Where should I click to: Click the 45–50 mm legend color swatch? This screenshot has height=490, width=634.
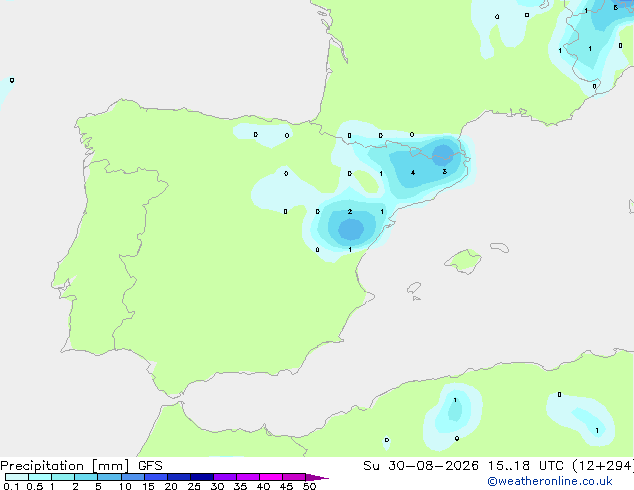tap(294, 477)
